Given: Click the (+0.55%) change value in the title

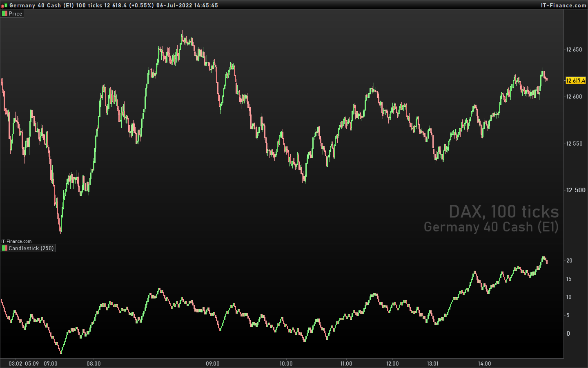Looking at the screenshot, I should coord(141,5).
